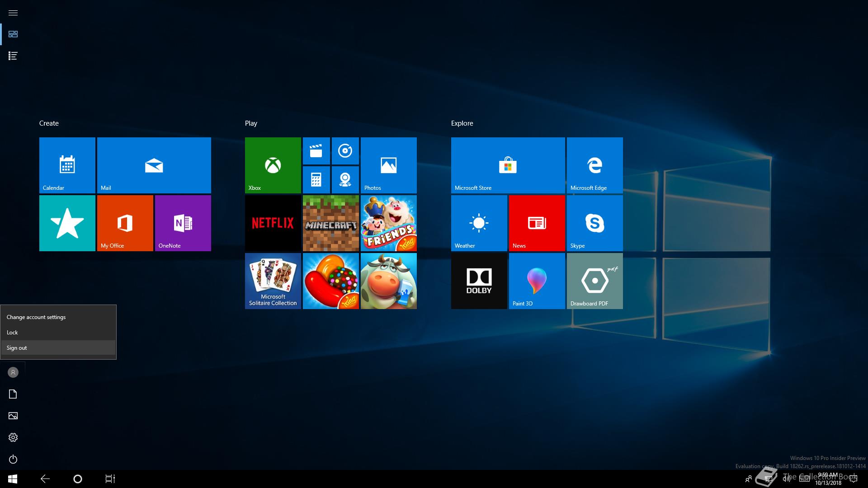Open Movies & TV small tile
868x488 pixels.
click(316, 151)
